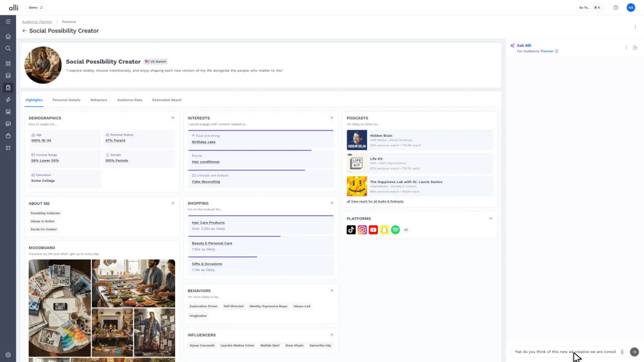This screenshot has height=362, width=644.
Task: Open the dashboard grid icon in sidebar
Action: point(8,63)
